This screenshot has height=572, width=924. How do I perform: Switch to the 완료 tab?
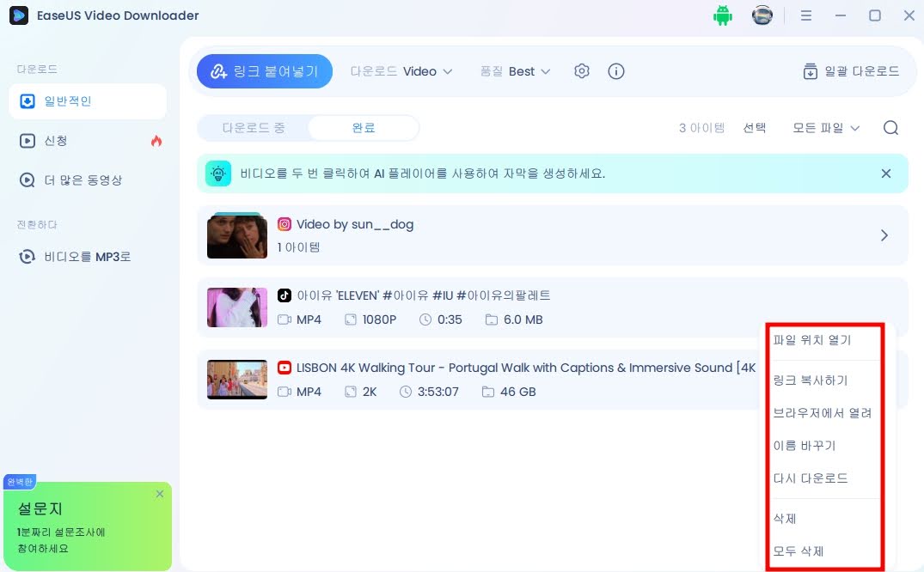pyautogui.click(x=363, y=128)
